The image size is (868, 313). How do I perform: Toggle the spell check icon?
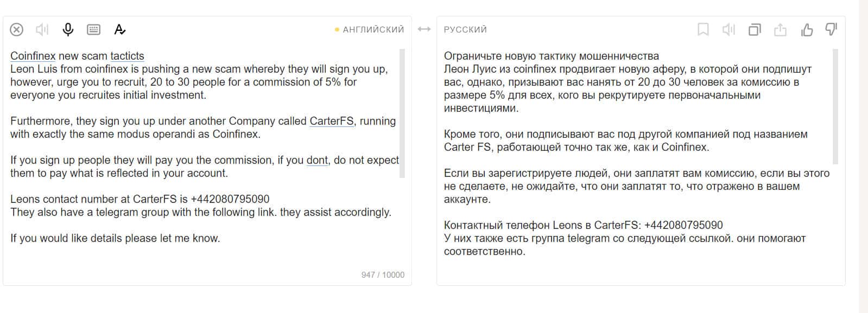coord(120,29)
